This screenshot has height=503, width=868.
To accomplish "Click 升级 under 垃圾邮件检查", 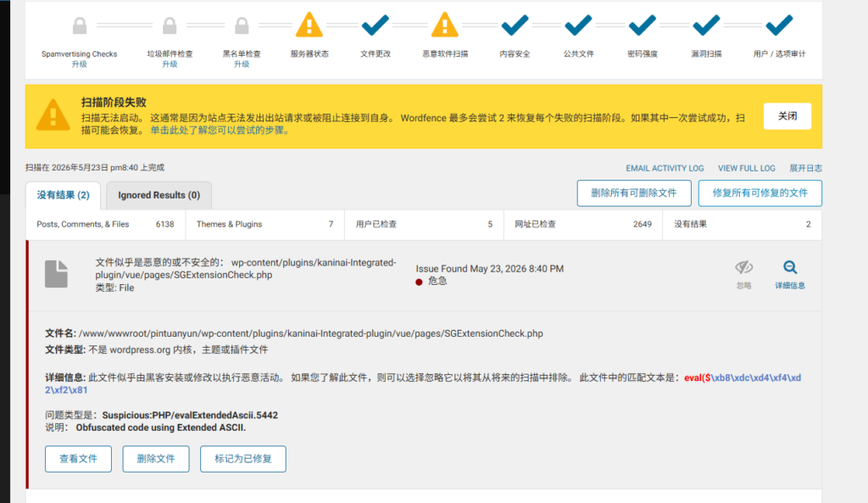I will [x=170, y=64].
